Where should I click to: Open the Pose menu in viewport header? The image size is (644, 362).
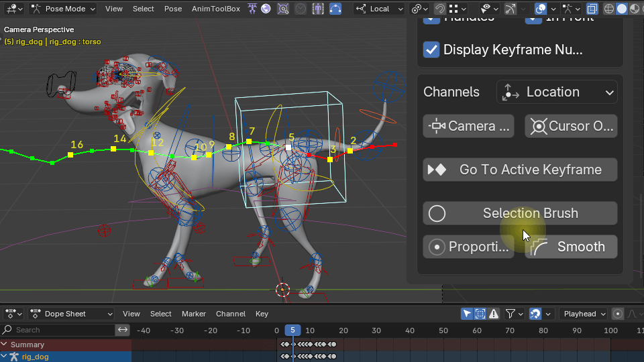[173, 9]
